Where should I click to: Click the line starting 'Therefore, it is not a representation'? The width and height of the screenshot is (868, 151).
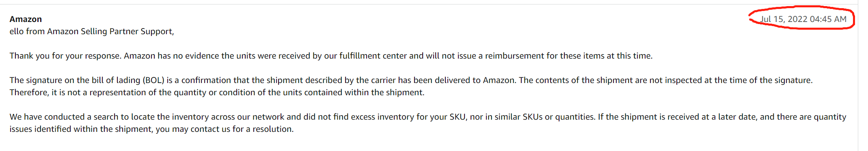tap(217, 92)
